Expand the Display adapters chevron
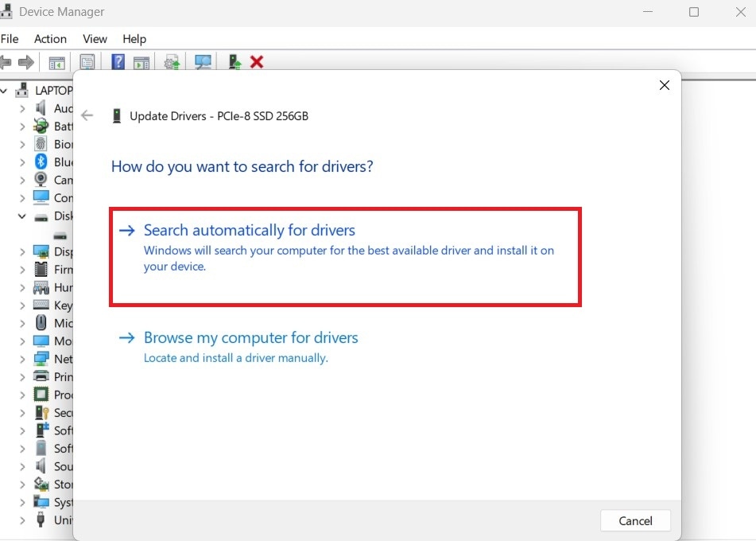 pyautogui.click(x=22, y=252)
